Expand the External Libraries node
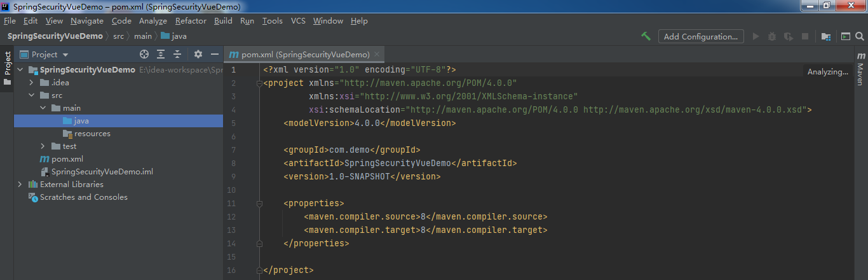 click(20, 185)
